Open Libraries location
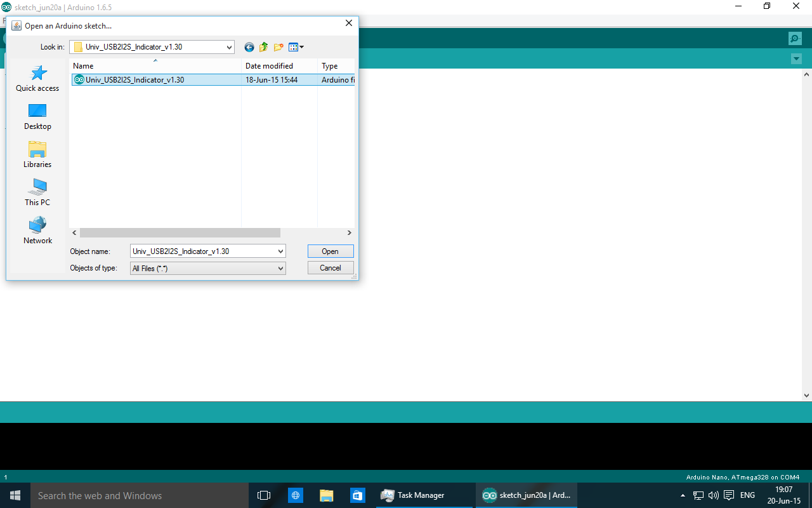This screenshot has height=508, width=812. click(37, 155)
